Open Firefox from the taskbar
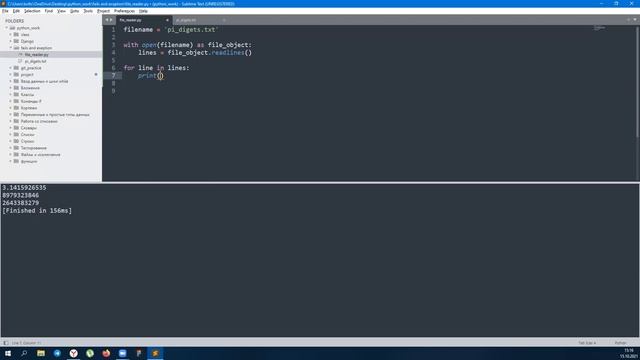640x360 pixels. tap(106, 353)
